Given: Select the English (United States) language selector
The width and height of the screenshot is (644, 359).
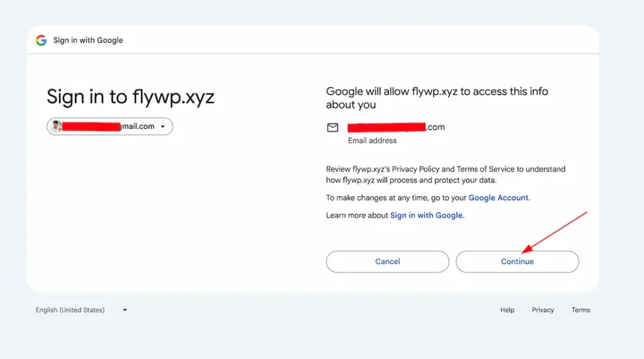Looking at the screenshot, I should click(70, 310).
